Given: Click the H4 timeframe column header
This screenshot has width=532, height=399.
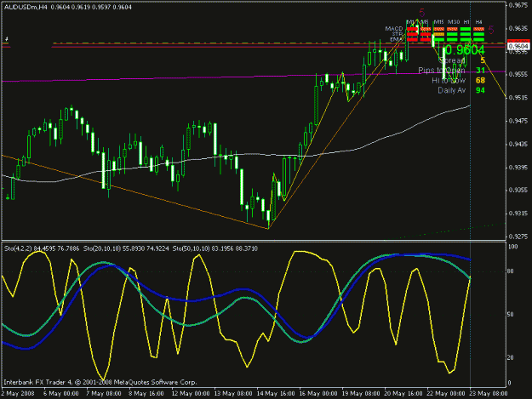Looking at the screenshot, I should coord(478,22).
